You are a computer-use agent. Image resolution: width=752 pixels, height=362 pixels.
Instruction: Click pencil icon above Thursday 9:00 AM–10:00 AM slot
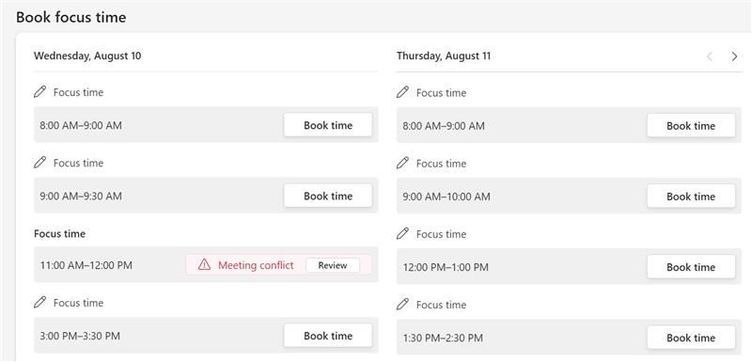tap(403, 163)
